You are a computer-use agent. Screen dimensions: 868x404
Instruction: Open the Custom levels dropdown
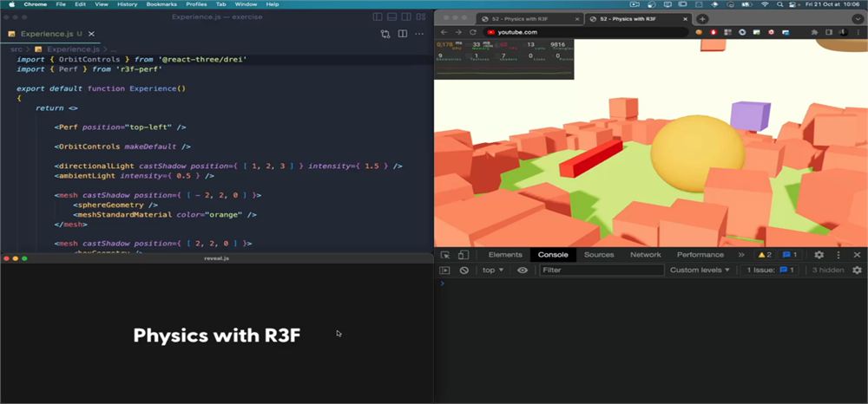tap(700, 270)
